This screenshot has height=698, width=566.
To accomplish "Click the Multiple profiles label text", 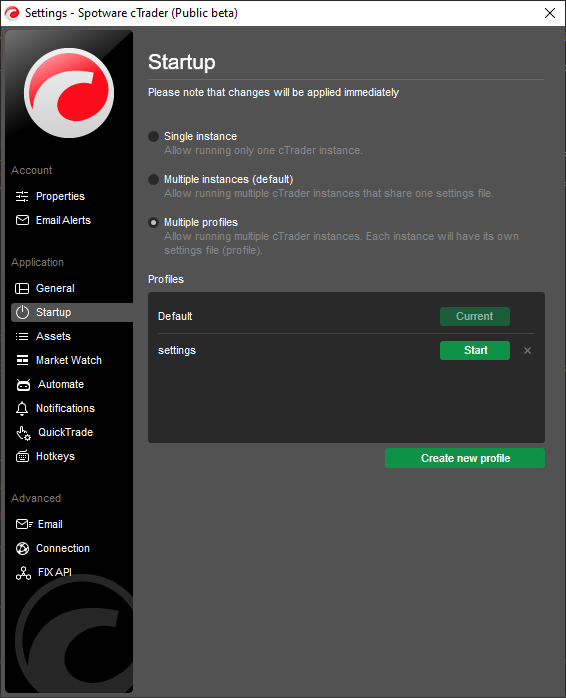I will [x=201, y=223].
